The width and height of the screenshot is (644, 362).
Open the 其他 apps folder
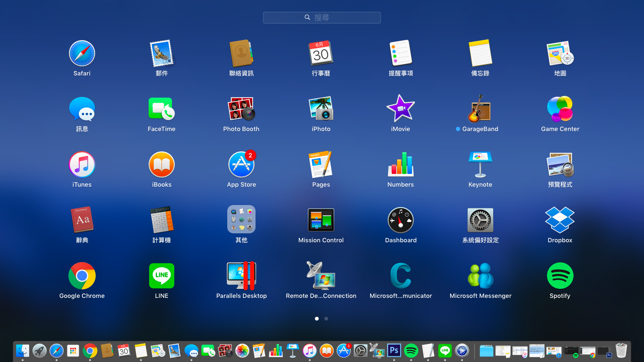click(241, 219)
